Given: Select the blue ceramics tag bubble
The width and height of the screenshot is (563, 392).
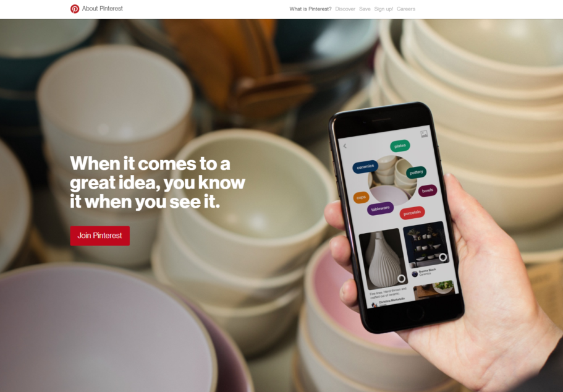Looking at the screenshot, I should pyautogui.click(x=365, y=167).
